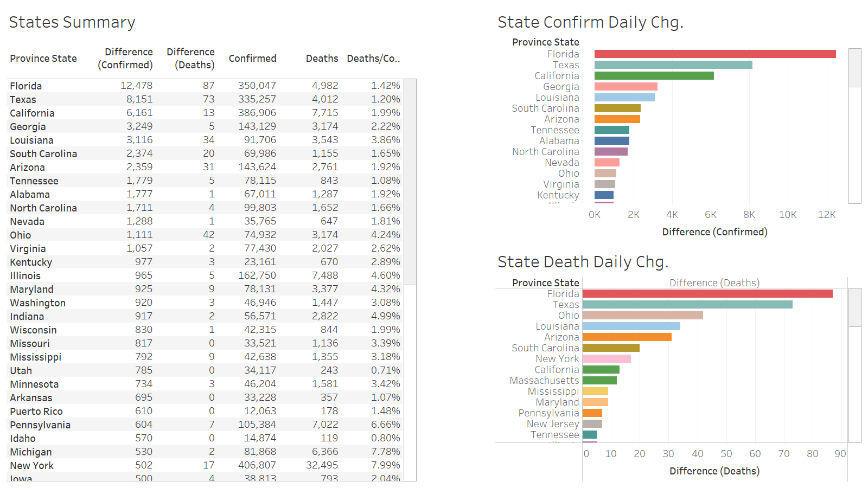Click the Texas bar in State Confirm chart
This screenshot has height=488, width=868.
click(673, 65)
